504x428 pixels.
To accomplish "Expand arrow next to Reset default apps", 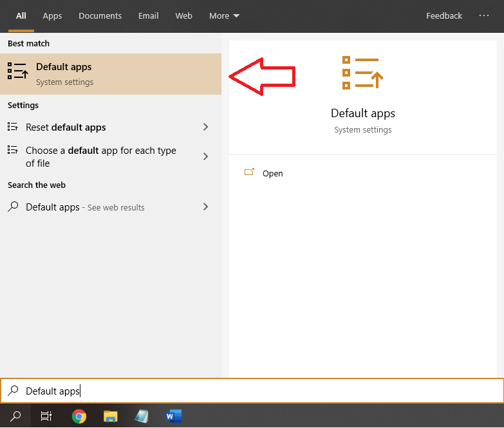I will (x=205, y=127).
